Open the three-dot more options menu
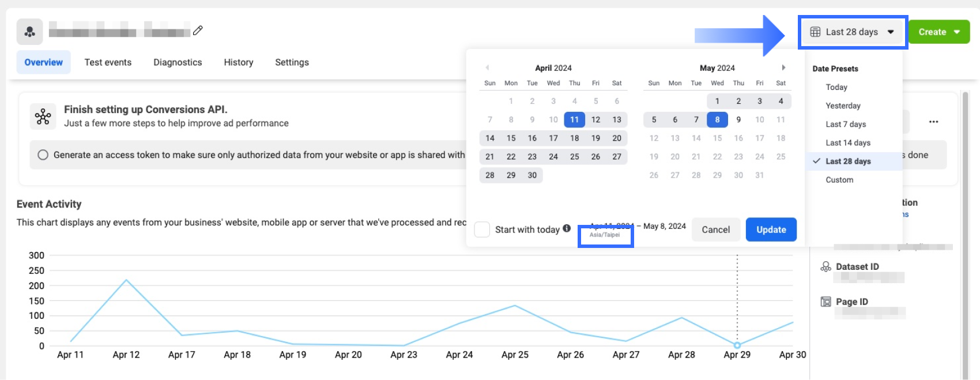 (x=933, y=122)
